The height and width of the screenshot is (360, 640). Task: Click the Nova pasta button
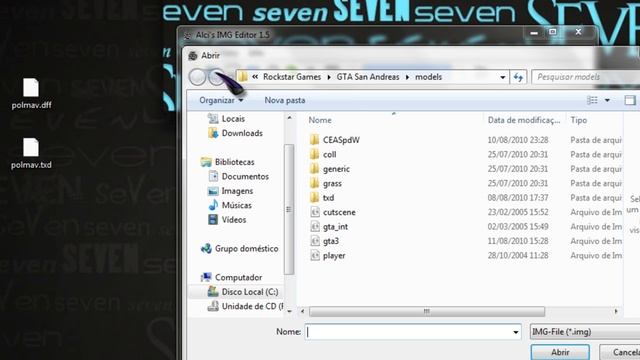[285, 100]
